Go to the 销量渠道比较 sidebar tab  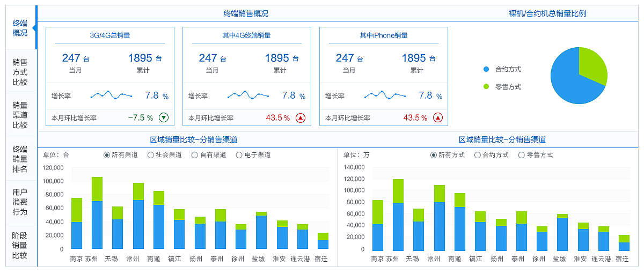click(20, 115)
